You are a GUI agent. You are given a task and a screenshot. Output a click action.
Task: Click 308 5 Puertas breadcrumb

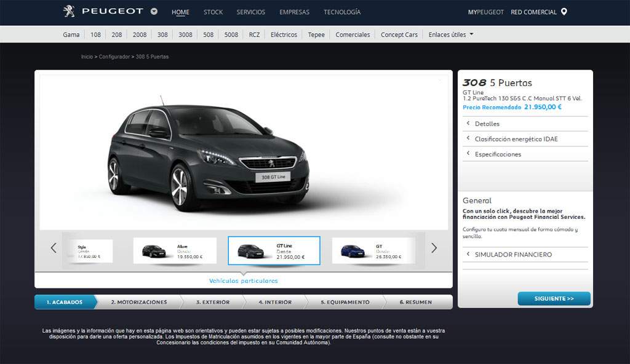tap(153, 57)
